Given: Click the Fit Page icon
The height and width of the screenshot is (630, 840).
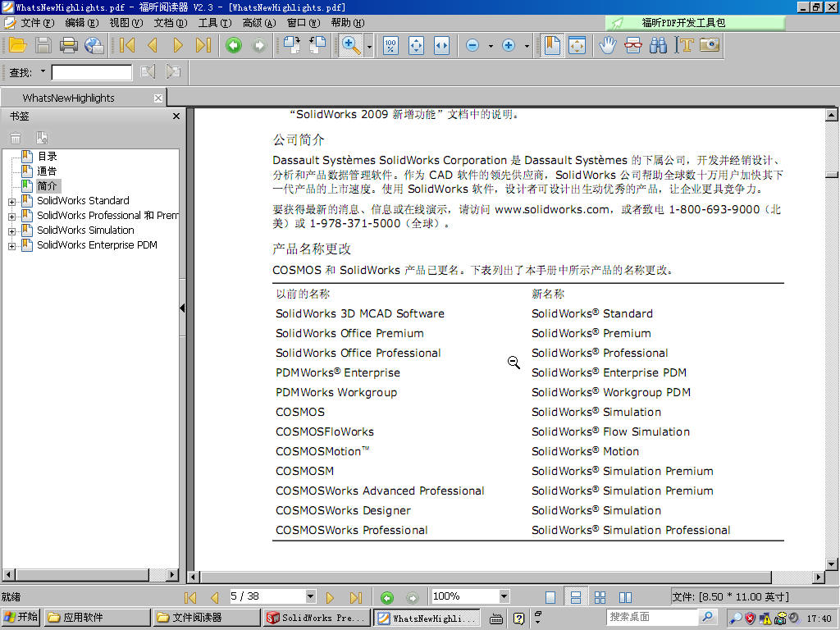Looking at the screenshot, I should [416, 46].
